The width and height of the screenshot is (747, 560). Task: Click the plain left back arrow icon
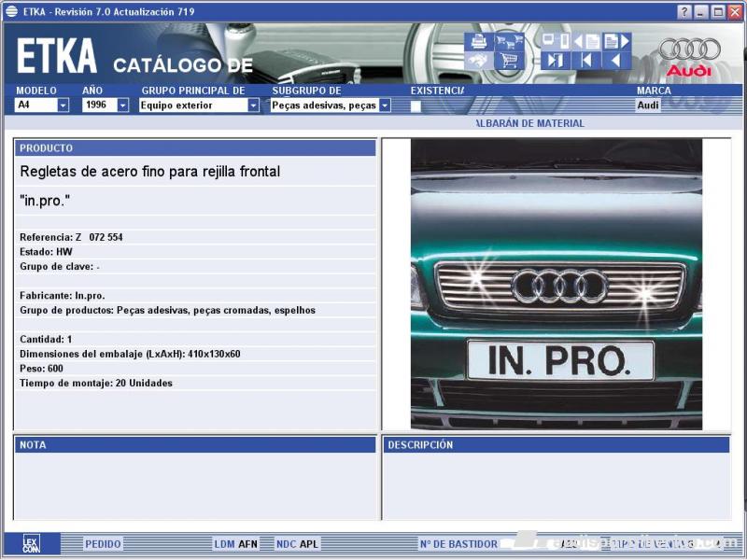tap(617, 61)
